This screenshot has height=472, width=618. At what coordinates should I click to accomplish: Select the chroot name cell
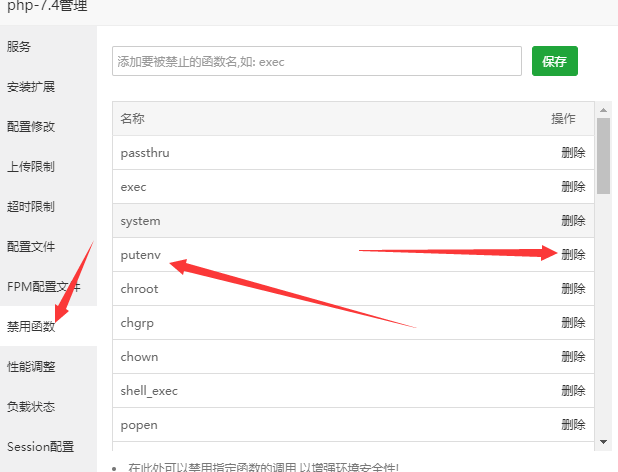coord(139,289)
